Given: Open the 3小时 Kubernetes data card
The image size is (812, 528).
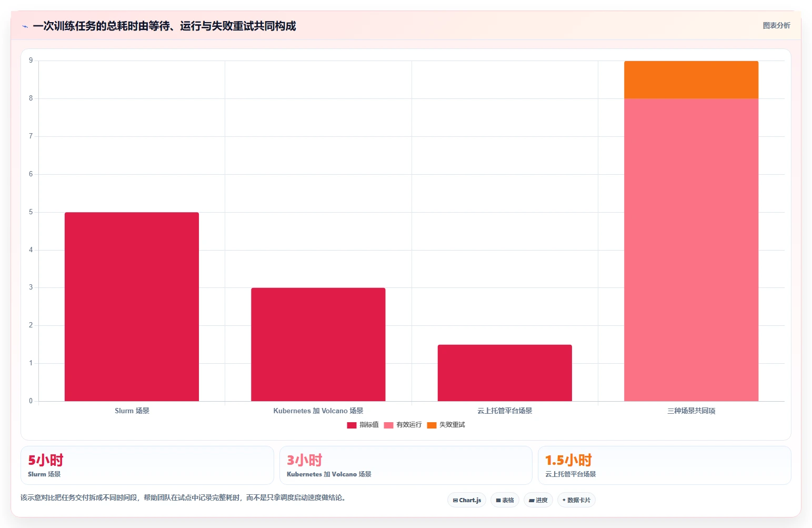Looking at the screenshot, I should coord(406,465).
